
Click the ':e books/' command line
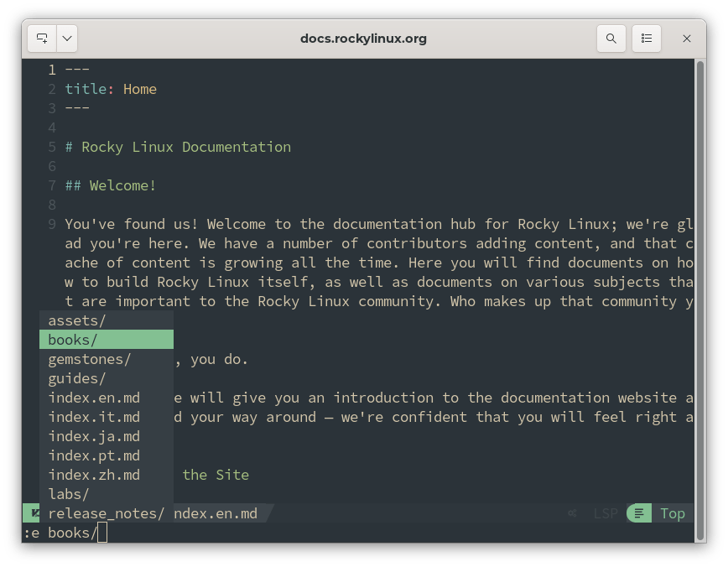tap(358, 533)
